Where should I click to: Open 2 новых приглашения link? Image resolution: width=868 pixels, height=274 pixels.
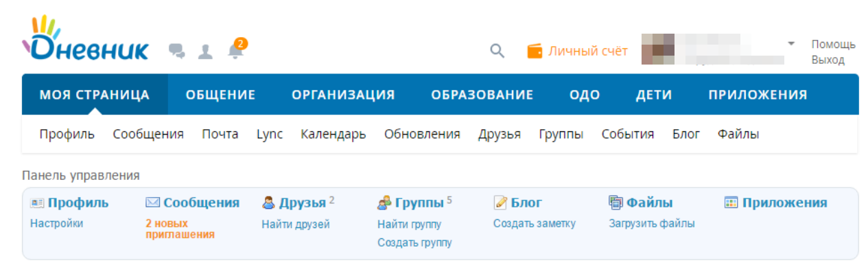[x=180, y=229]
